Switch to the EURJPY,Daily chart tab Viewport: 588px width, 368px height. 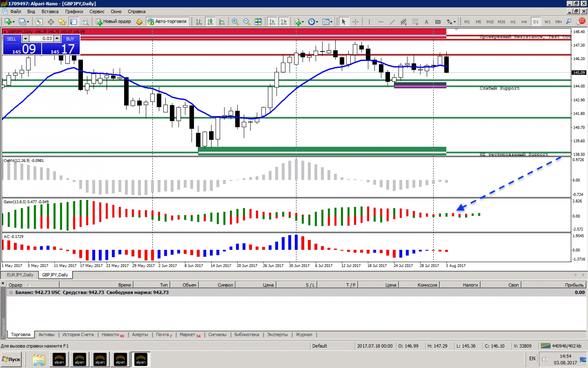tap(20, 275)
